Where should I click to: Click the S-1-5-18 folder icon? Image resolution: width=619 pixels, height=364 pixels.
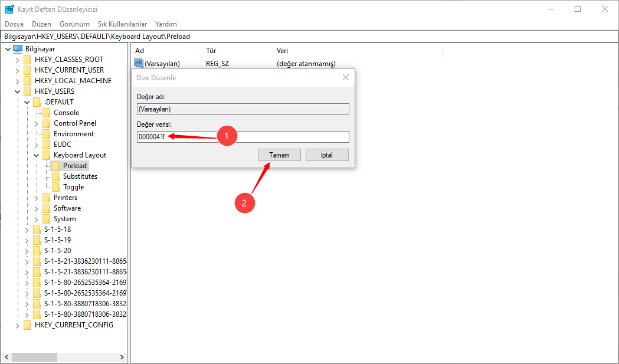[x=37, y=229]
